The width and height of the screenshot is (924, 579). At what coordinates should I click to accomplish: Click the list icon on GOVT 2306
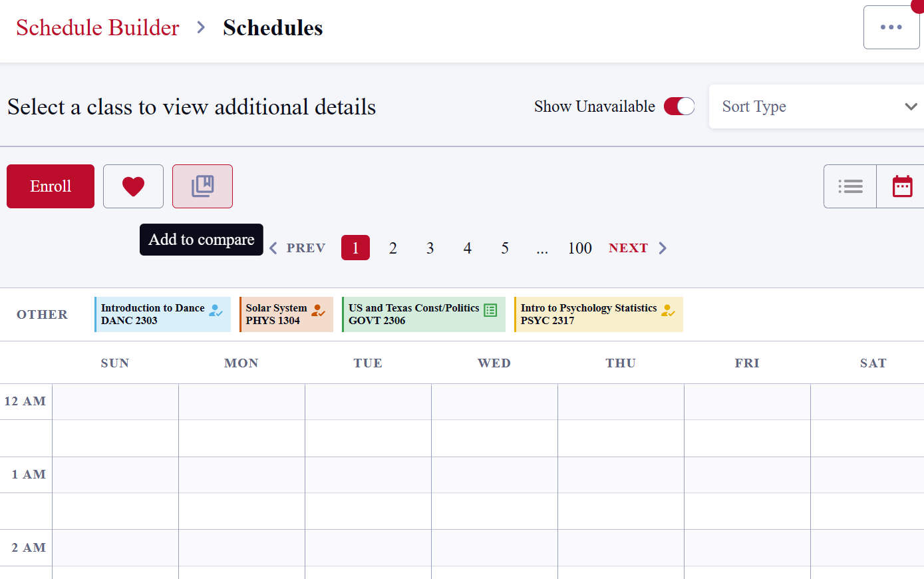(490, 310)
